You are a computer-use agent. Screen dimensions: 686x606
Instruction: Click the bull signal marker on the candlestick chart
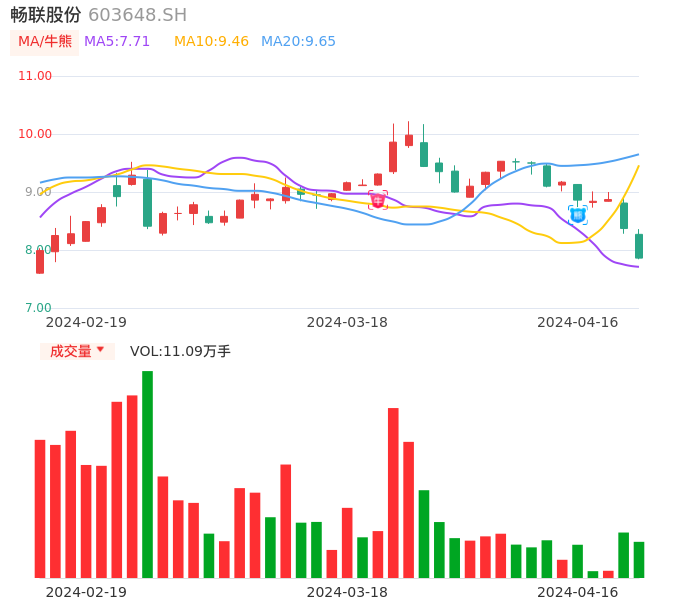click(378, 200)
